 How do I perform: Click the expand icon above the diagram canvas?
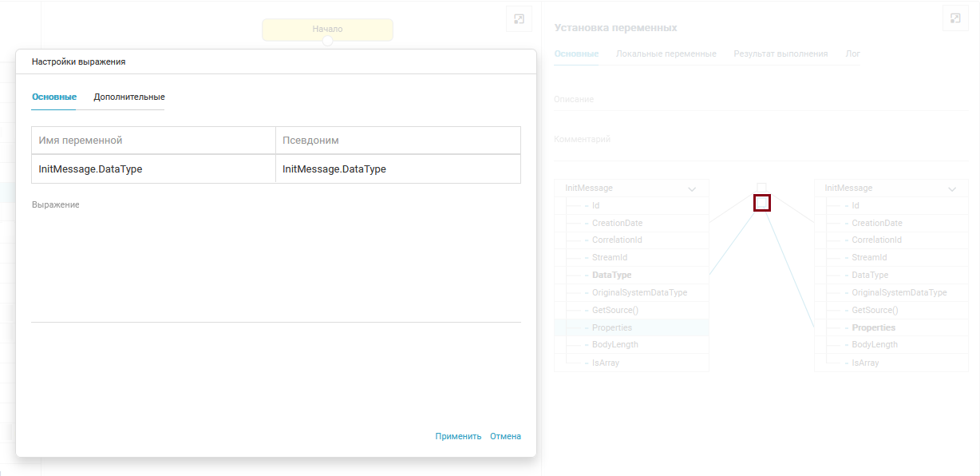[x=519, y=18]
